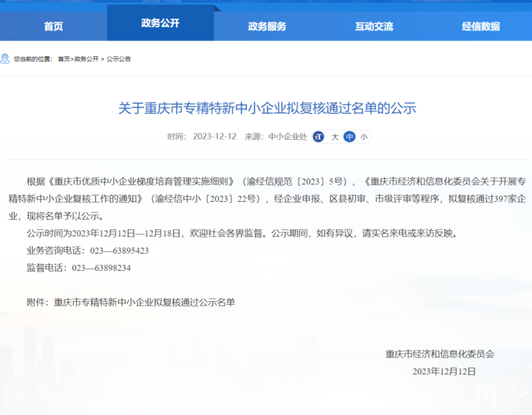This screenshot has width=532, height=415.
Task: Open the 政务服务 navigation tab
Action: pyautogui.click(x=267, y=26)
